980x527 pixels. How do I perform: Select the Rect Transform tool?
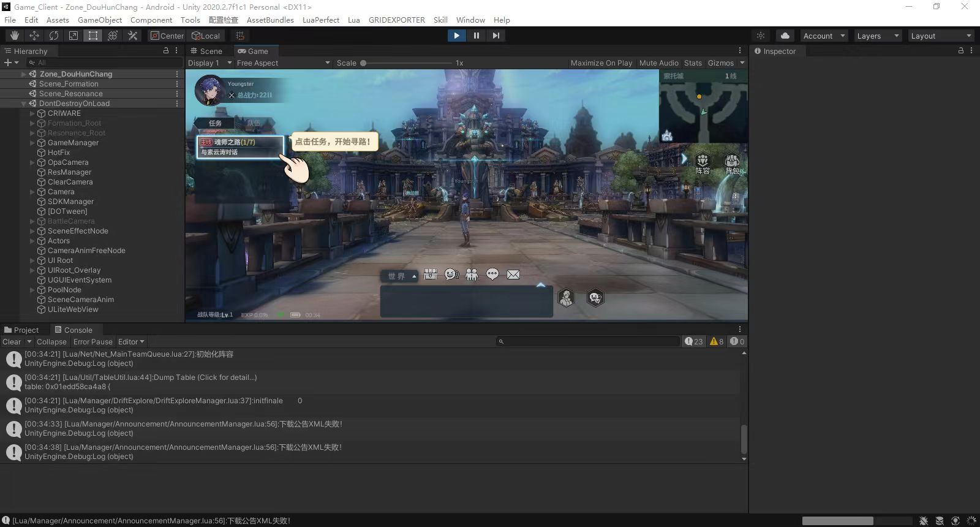(x=93, y=36)
